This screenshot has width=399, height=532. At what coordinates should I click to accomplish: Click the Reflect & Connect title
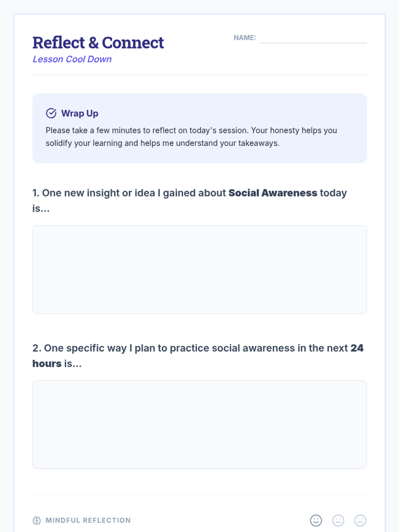point(98,43)
